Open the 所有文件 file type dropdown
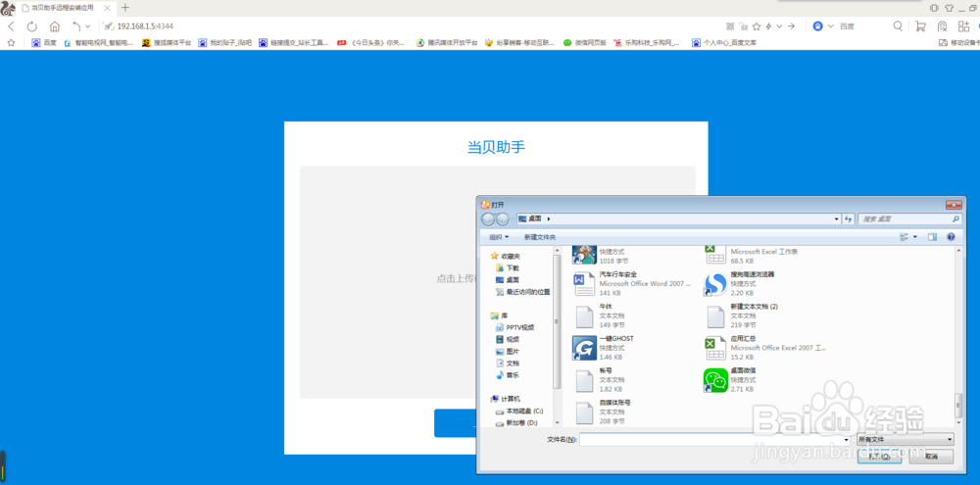 pyautogui.click(x=906, y=439)
